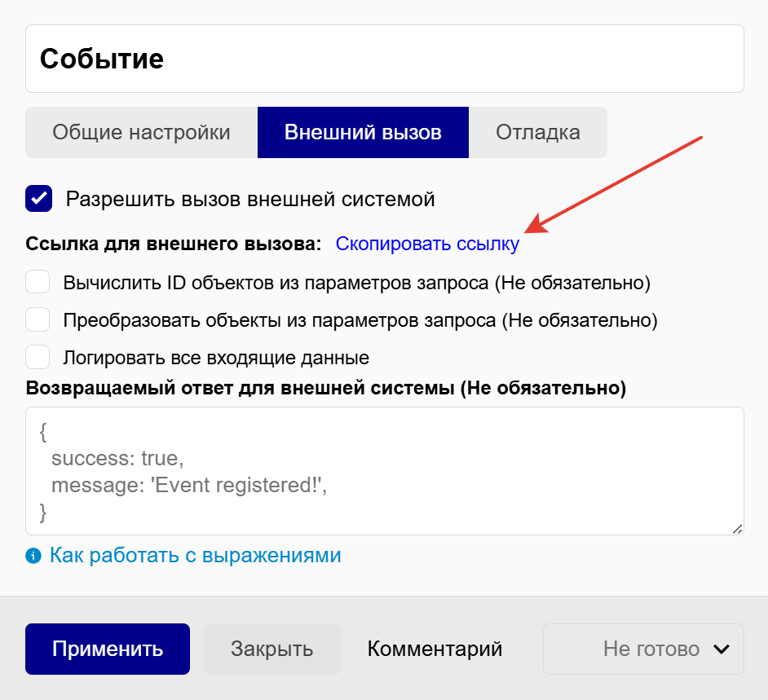
Task: Click the chevron arrow next to Не готово
Action: [721, 649]
